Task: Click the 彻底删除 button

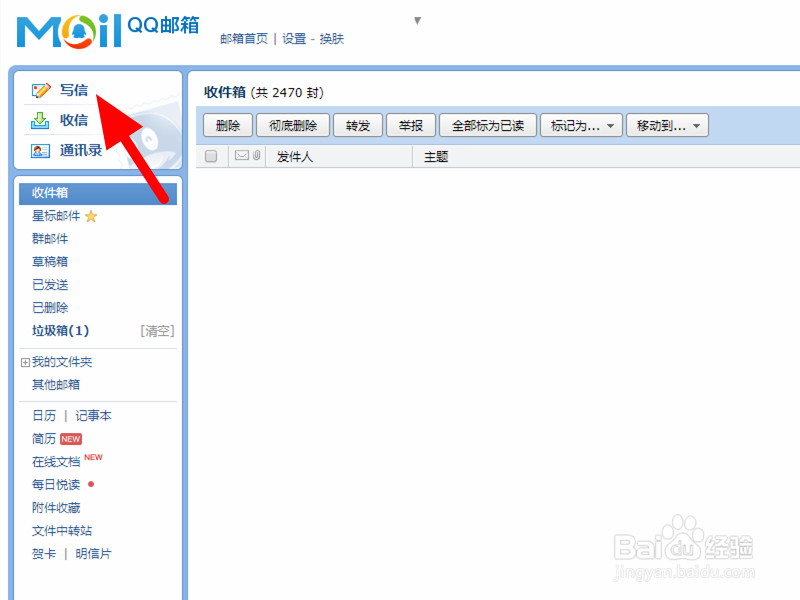Action: 293,126
